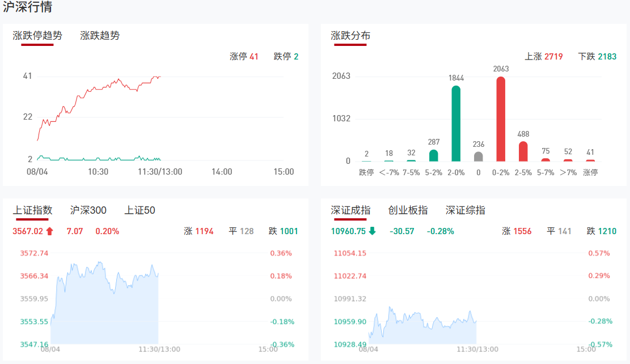The width and height of the screenshot is (630, 364).
Task: Select the 涨跌停趋势 tab
Action: pyautogui.click(x=37, y=36)
